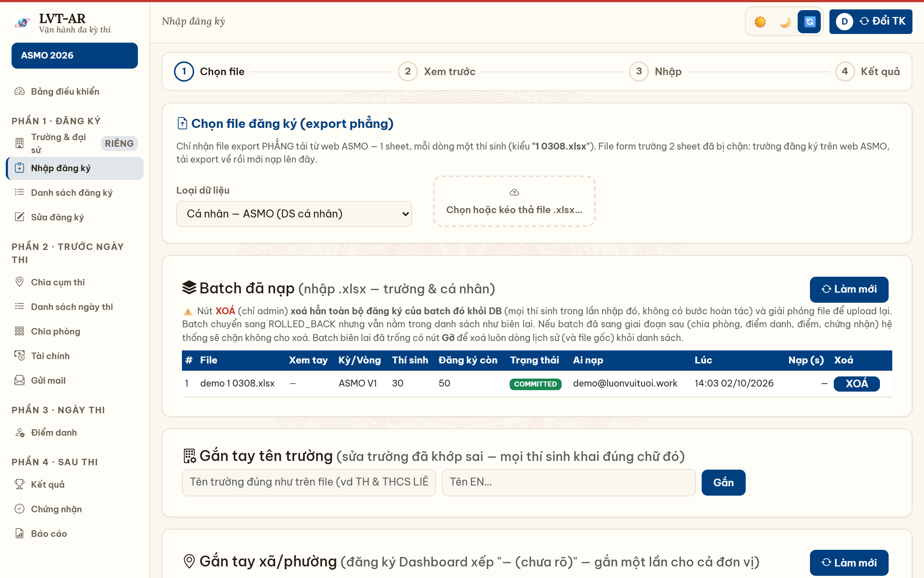Viewport: 924px width, 578px height.
Task: Open Chia phòng page
Action: pyautogui.click(x=75, y=331)
